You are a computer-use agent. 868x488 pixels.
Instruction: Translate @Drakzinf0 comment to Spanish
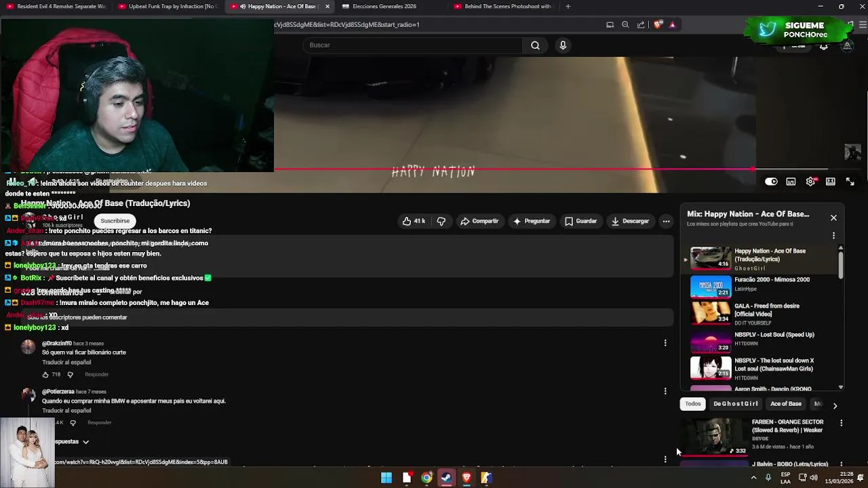[66, 363]
